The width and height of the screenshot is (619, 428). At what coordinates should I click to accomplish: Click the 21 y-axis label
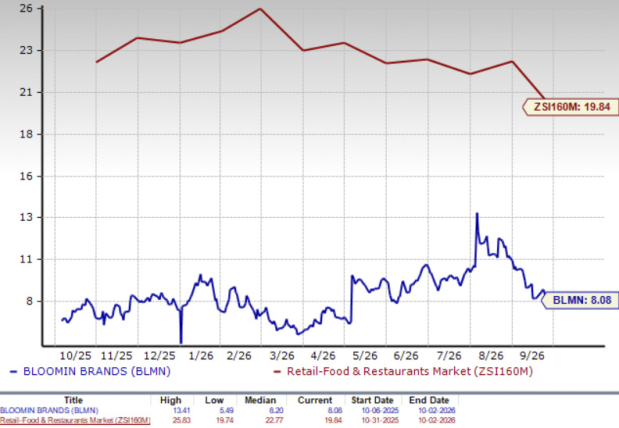coord(26,92)
